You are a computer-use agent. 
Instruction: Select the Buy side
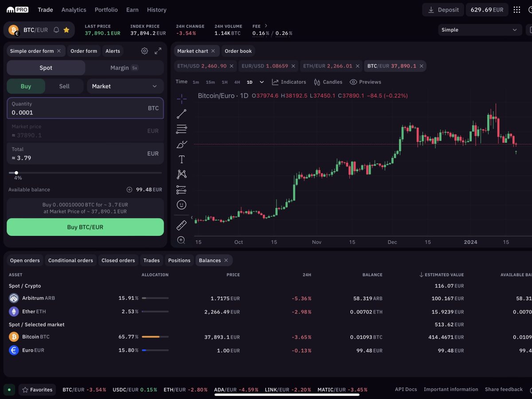click(x=26, y=86)
